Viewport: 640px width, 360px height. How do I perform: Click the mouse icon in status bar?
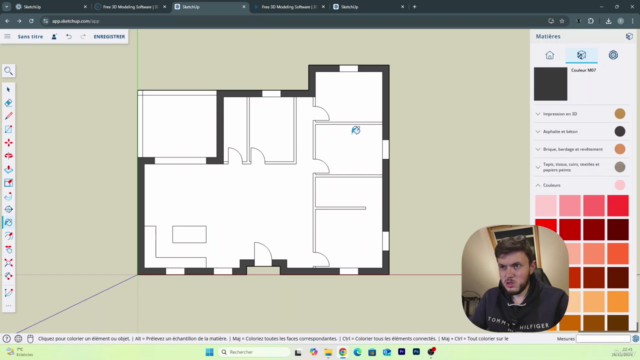click(x=30, y=338)
